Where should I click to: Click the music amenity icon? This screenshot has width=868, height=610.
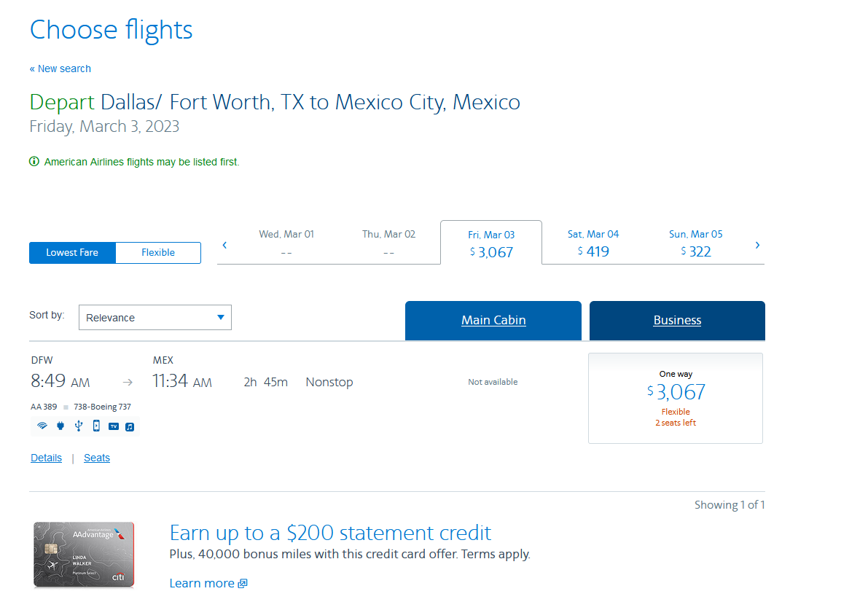pos(130,426)
